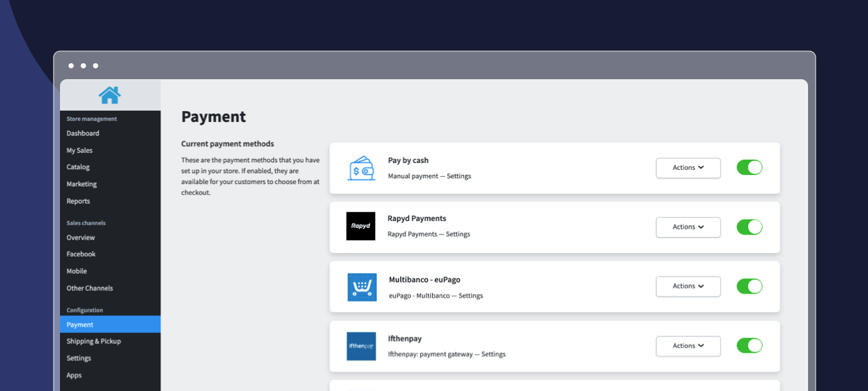Screen dimensions: 868x391
Task: Go to Apps in the sidebar
Action: pyautogui.click(x=74, y=376)
